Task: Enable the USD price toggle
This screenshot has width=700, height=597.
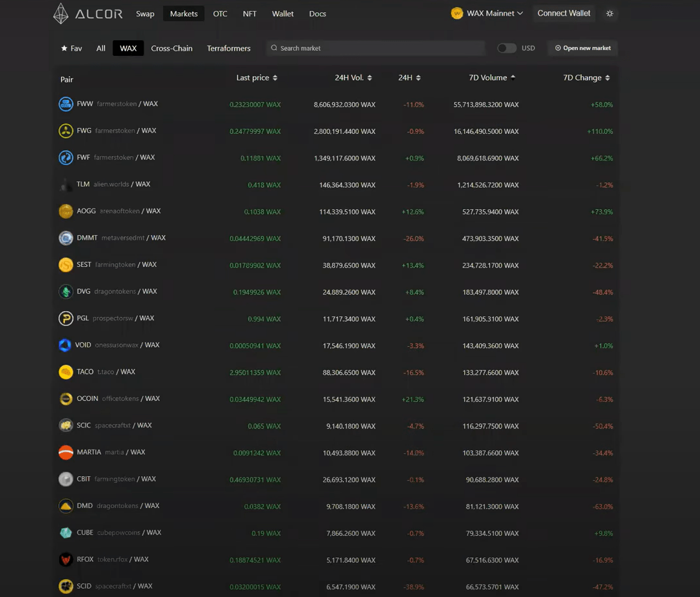Action: pyautogui.click(x=506, y=48)
